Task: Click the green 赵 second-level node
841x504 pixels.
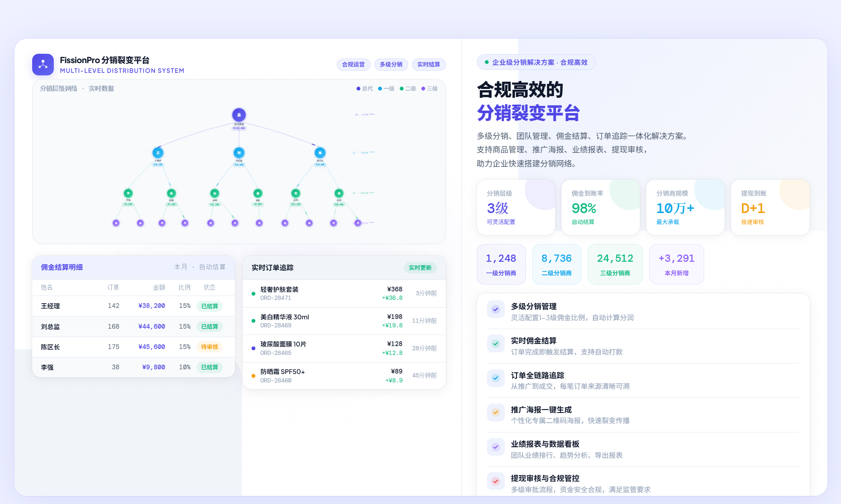Action: pos(171,193)
